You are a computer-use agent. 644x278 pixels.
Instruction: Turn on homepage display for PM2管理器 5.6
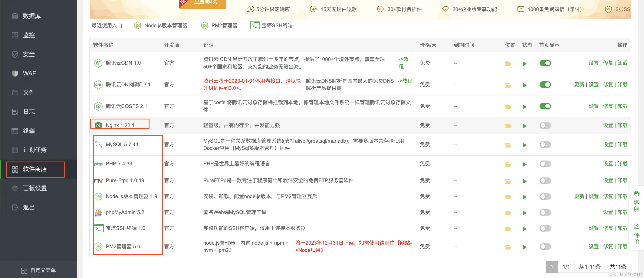545,247
